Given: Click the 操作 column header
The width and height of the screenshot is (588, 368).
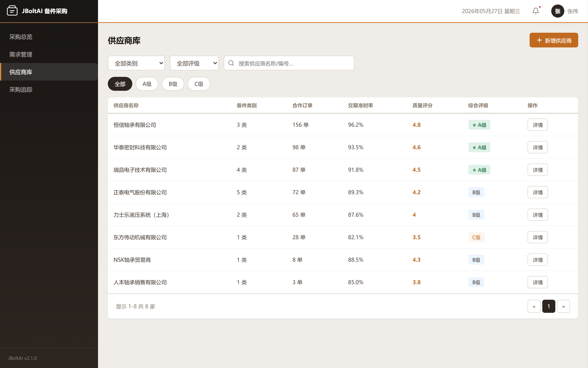Looking at the screenshot, I should point(532,105).
